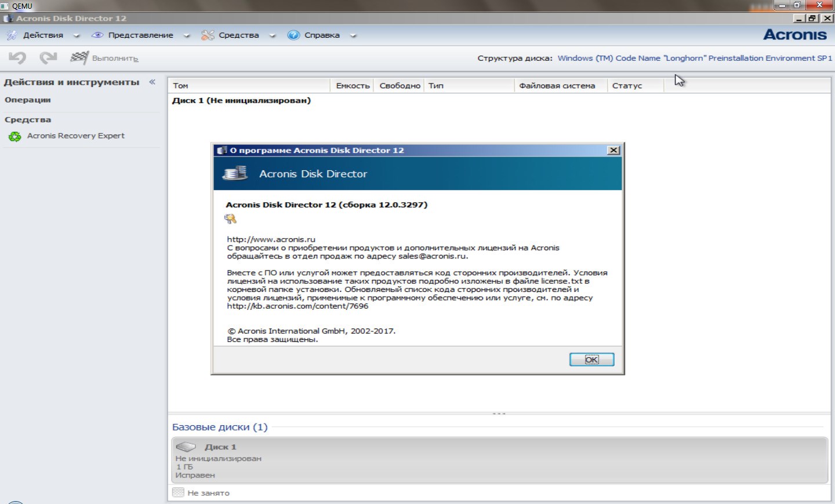The height and width of the screenshot is (504, 835).
Task: Open the Представление menu
Action: (x=140, y=35)
